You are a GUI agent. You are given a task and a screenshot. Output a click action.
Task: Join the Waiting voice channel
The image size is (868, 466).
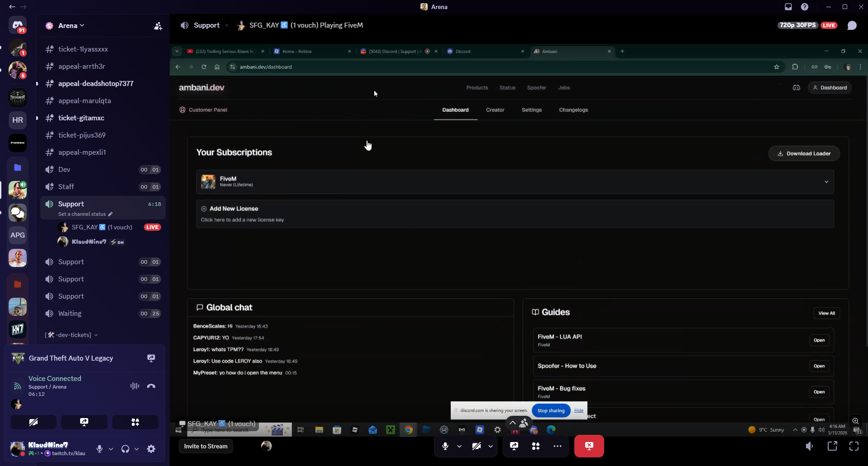(103, 313)
